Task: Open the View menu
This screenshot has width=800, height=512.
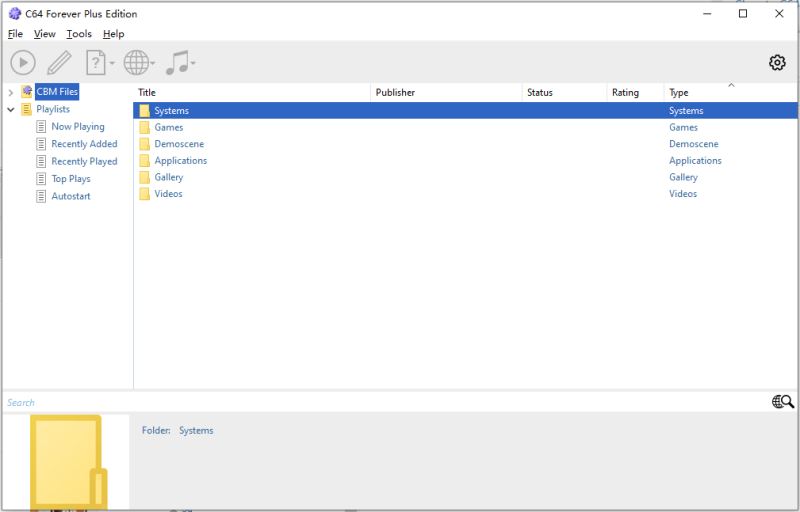Action: [44, 34]
